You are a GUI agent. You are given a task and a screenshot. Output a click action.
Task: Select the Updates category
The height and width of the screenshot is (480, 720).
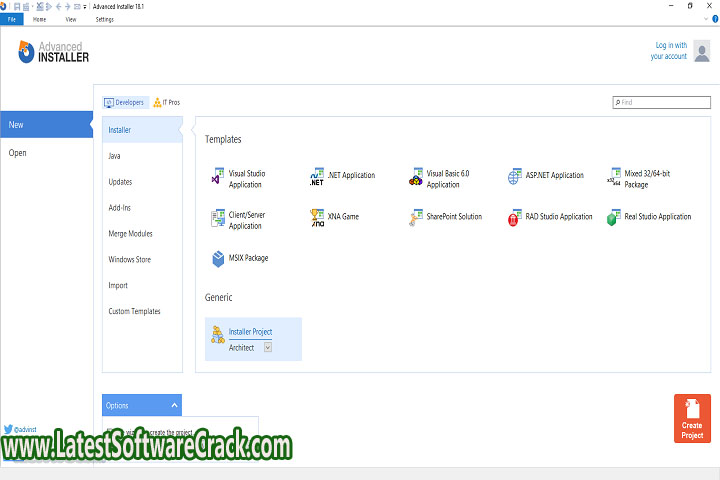[x=120, y=182]
